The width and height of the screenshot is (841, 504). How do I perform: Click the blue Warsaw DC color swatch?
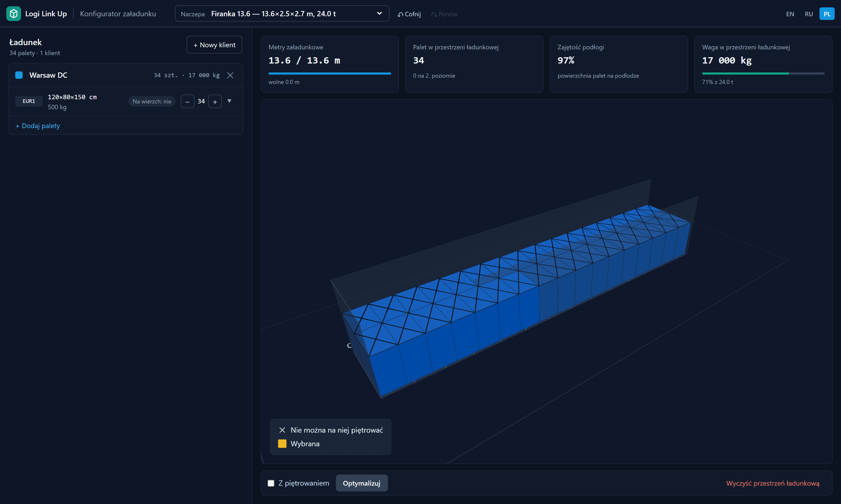point(19,75)
